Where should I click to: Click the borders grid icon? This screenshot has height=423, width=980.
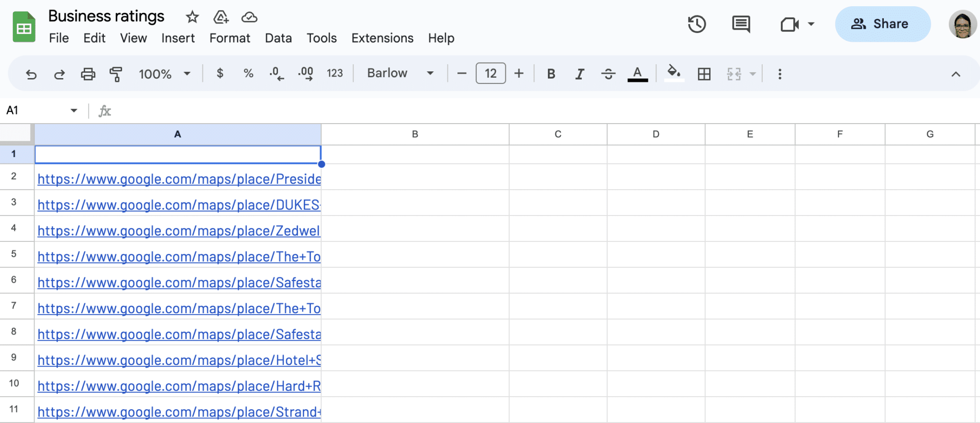coord(704,74)
